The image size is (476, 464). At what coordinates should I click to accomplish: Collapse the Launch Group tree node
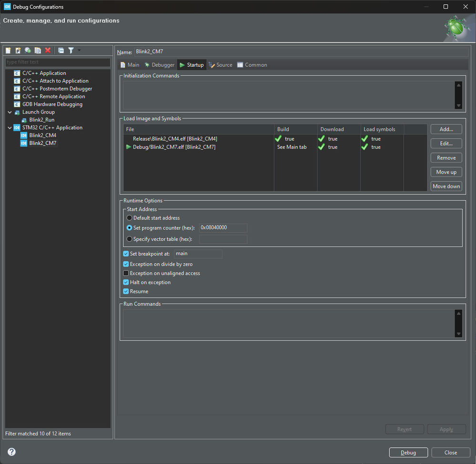click(x=10, y=112)
